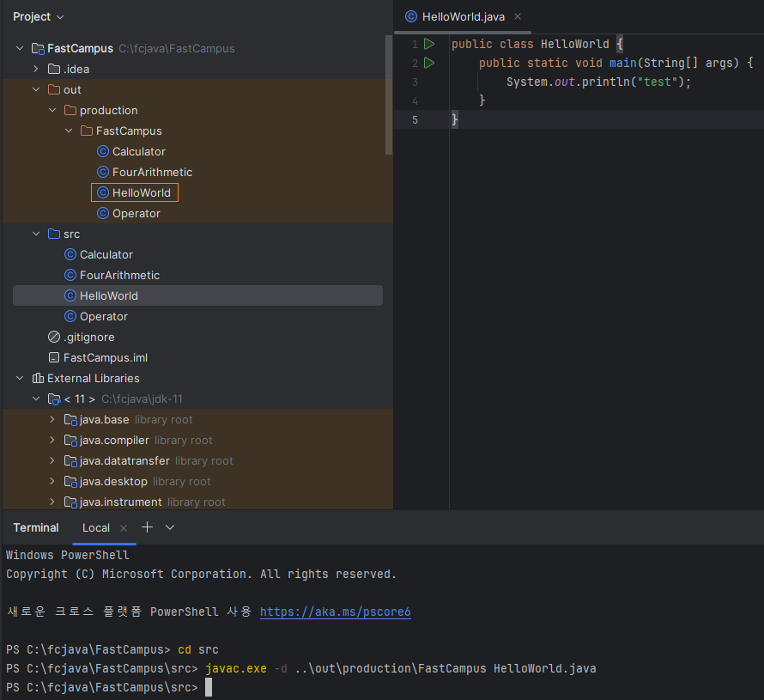Screen dimensions: 764x700
Task: Collapse External Libraries node
Action: [x=20, y=378]
